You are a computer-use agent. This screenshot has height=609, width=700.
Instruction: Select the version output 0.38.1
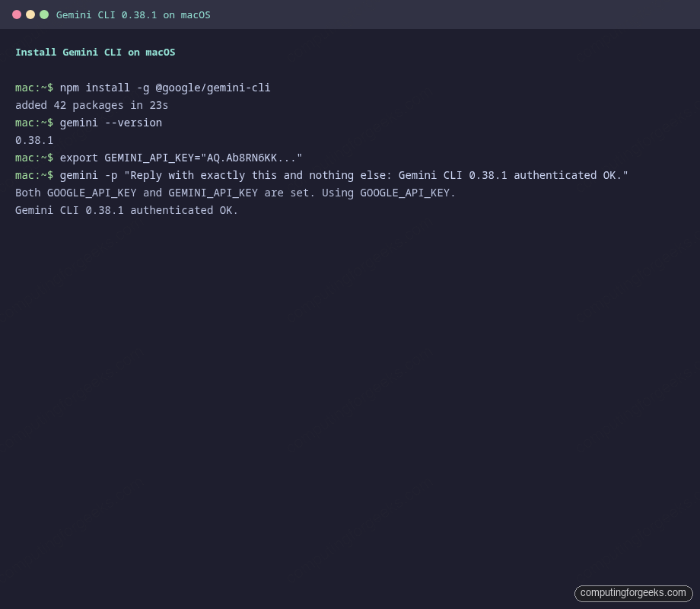pos(33,140)
